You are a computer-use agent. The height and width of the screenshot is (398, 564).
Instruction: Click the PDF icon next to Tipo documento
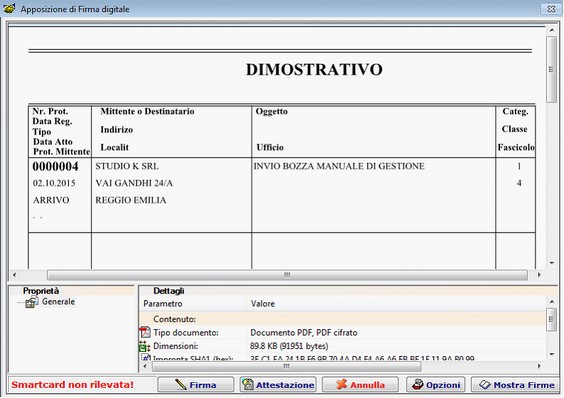tap(145, 332)
